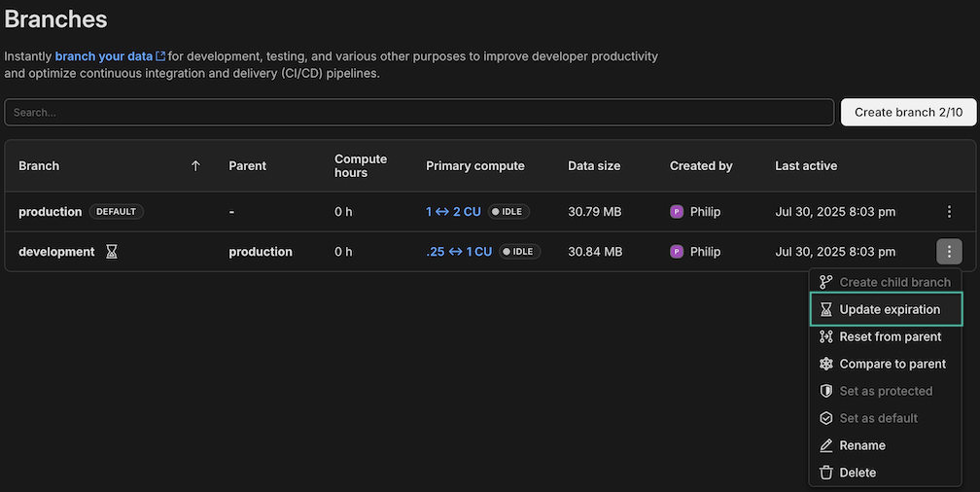Open the branch your data link

pyautogui.click(x=103, y=56)
